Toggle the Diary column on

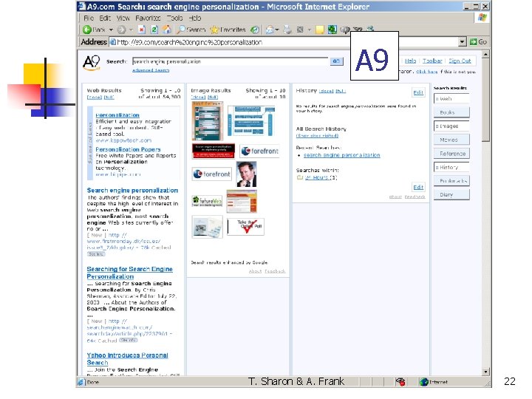[x=451, y=195]
